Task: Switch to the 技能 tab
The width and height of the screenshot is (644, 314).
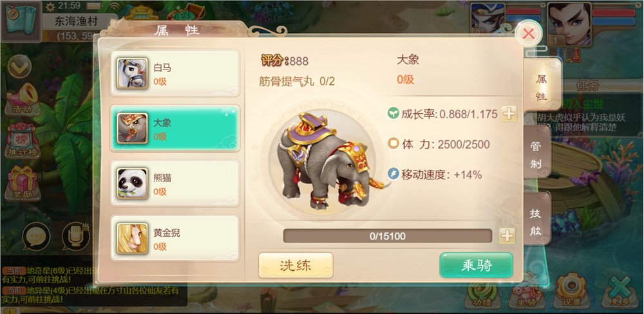Action: pos(537,222)
